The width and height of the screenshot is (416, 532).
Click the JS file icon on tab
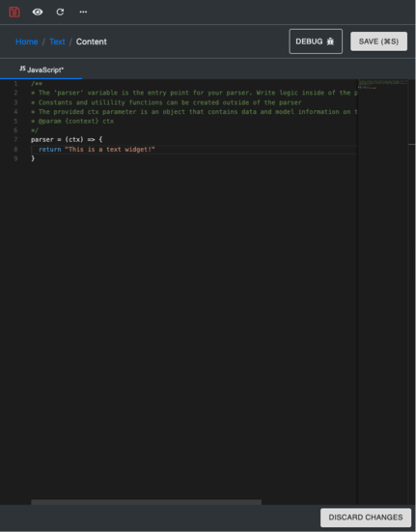[x=22, y=69]
